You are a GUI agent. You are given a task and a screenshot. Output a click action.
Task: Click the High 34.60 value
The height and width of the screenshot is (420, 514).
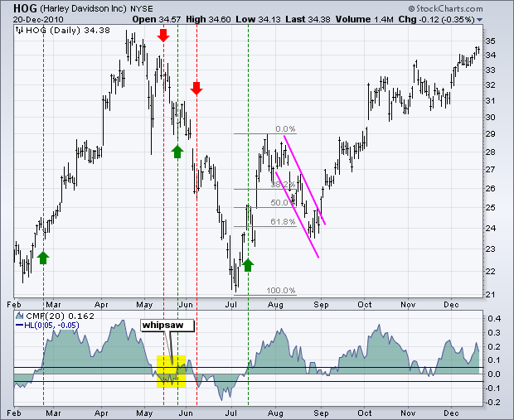tap(208, 20)
